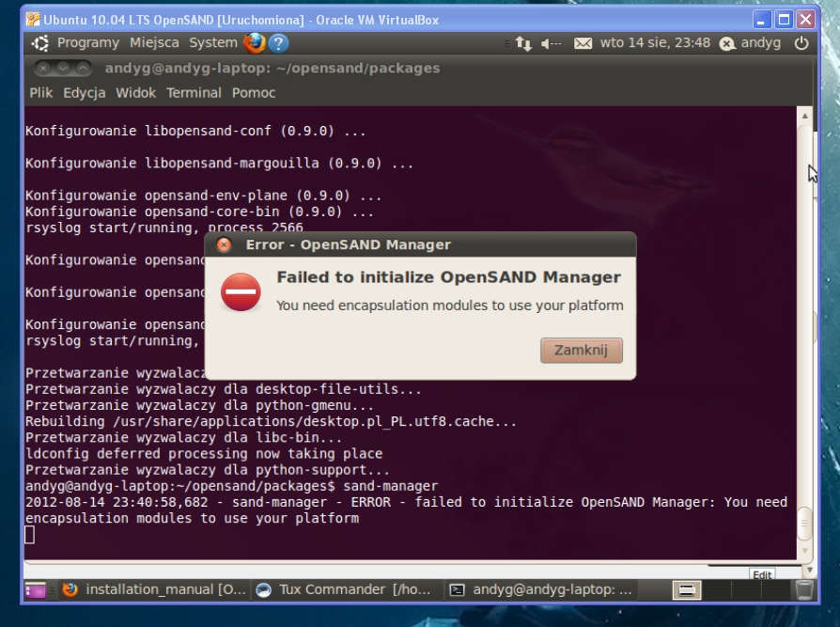
Task: Click the terminal icon in taskbar
Action: point(457,590)
